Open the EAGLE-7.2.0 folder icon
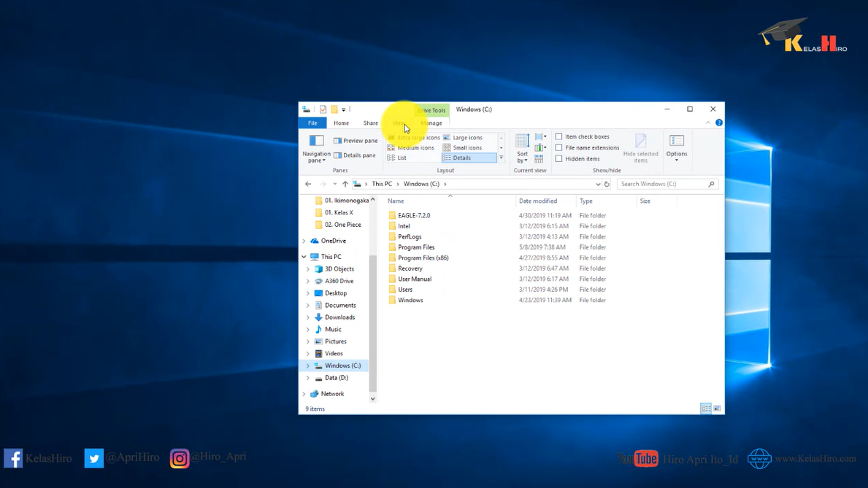The image size is (868, 488). [x=392, y=215]
